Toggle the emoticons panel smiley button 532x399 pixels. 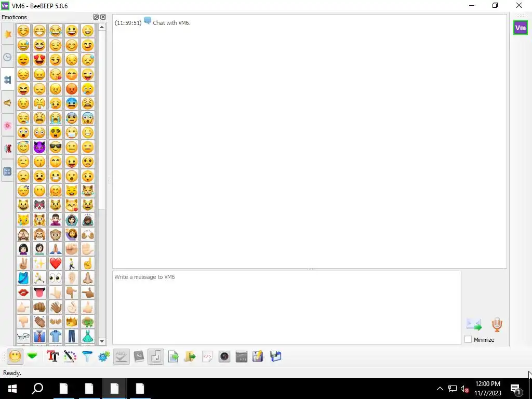(15, 356)
